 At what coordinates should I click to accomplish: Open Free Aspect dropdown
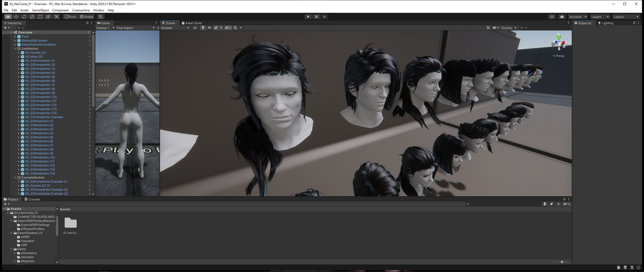point(135,27)
